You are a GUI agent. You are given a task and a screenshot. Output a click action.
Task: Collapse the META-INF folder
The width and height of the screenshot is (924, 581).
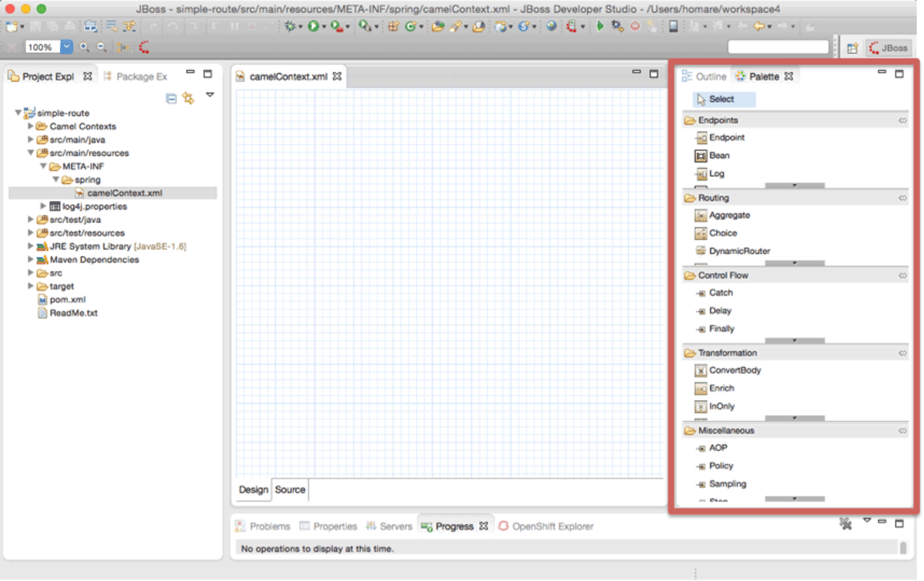[x=44, y=165]
